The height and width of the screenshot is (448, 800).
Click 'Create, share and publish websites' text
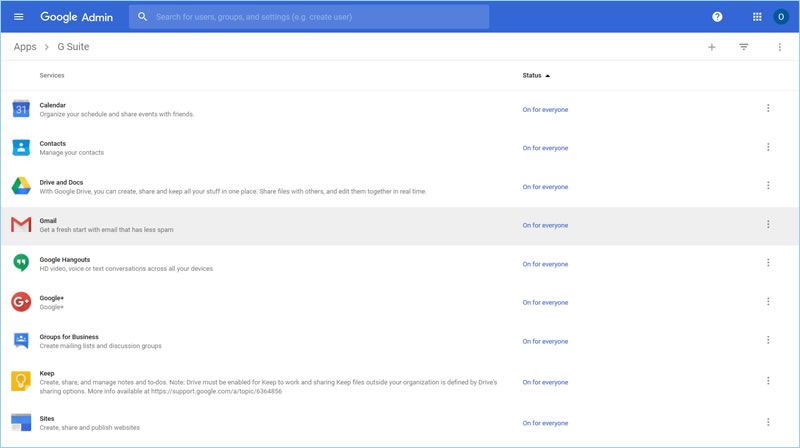[90, 428]
